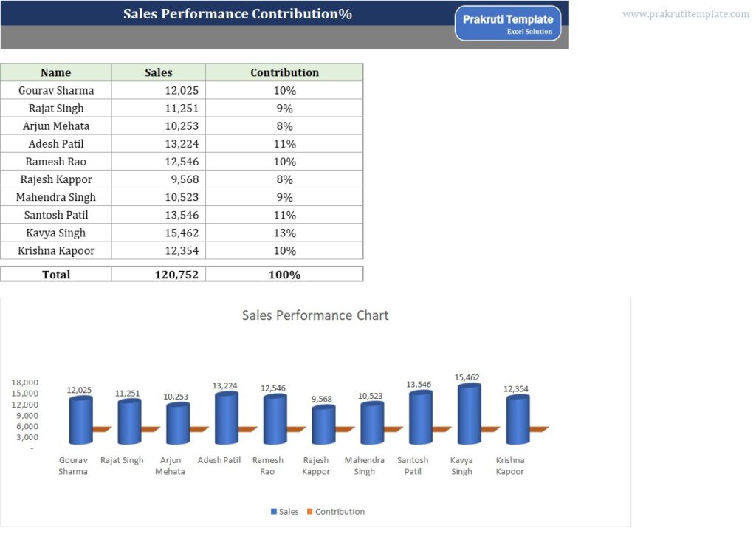This screenshot has width=756, height=545.
Task: Click the Excel Solution tagline on logo
Action: (x=529, y=32)
